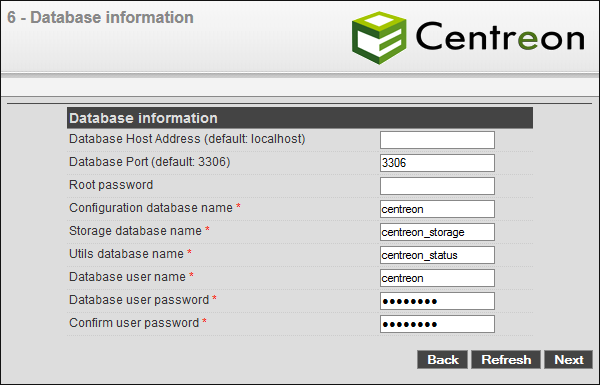Viewport: 600px width, 385px height.
Task: Click the 'Storage database name' label
Action: tap(135, 231)
